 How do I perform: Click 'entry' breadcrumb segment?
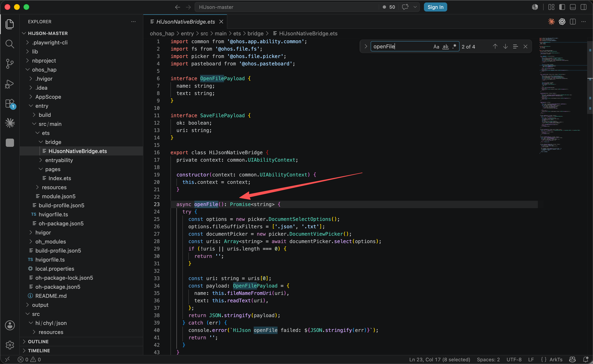[x=187, y=34]
